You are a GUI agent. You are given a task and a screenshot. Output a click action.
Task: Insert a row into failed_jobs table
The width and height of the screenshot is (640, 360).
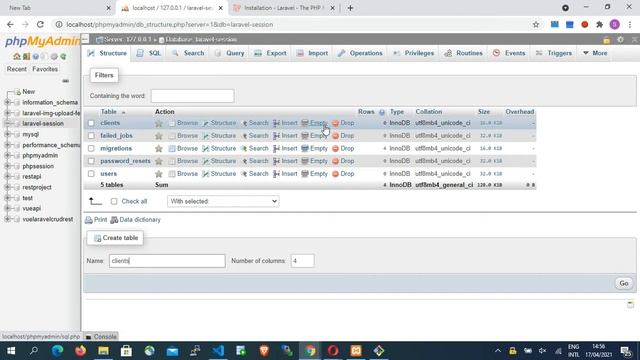pos(285,136)
